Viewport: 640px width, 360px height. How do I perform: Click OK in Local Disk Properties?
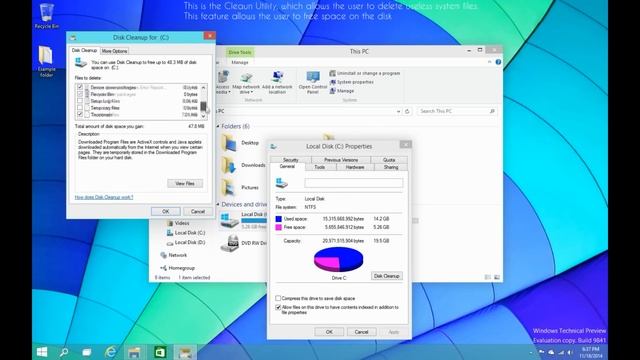[329, 332]
